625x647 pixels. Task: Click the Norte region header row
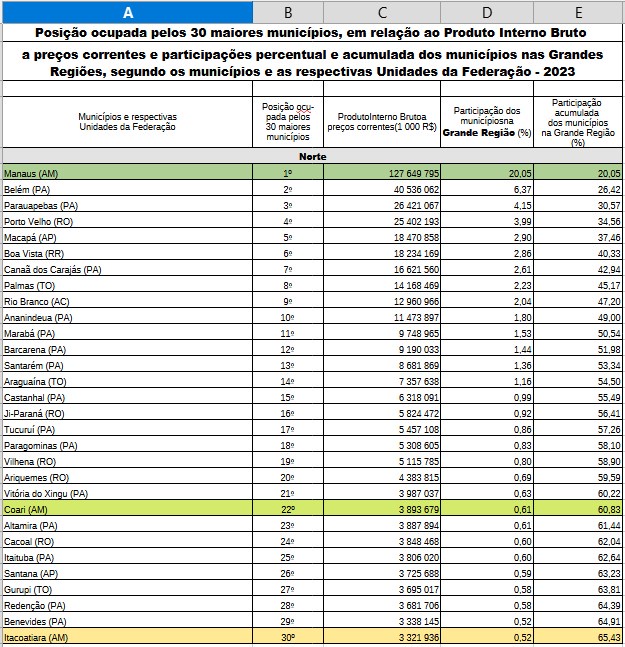click(312, 156)
